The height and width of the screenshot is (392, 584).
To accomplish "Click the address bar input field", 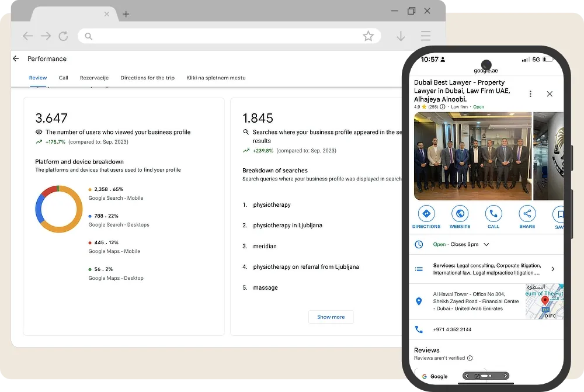I will pyautogui.click(x=229, y=36).
